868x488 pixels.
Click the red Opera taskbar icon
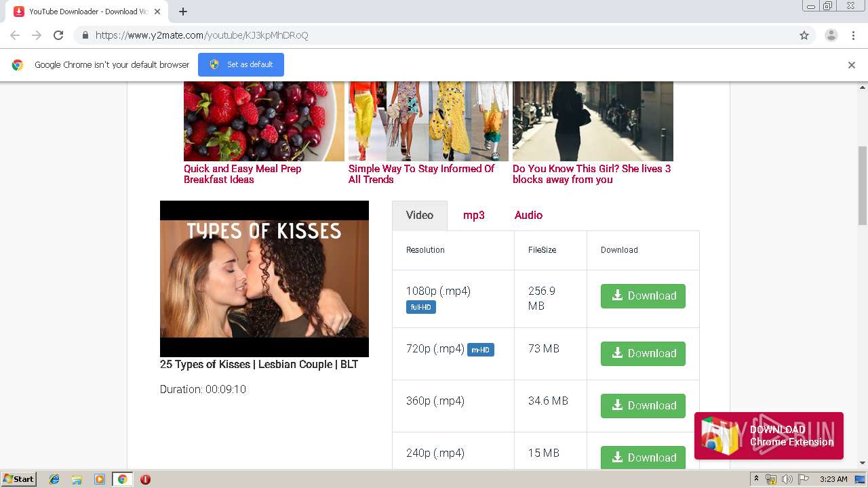(145, 479)
